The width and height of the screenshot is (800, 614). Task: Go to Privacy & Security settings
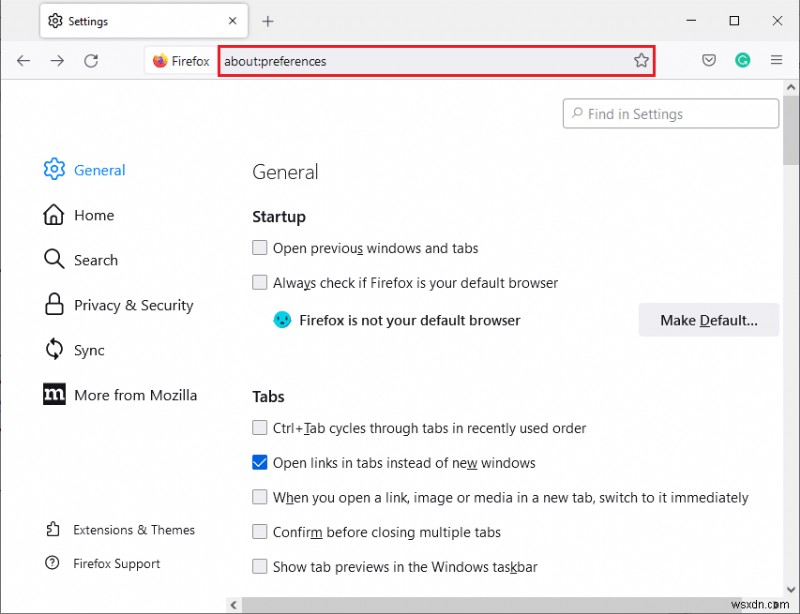point(134,305)
